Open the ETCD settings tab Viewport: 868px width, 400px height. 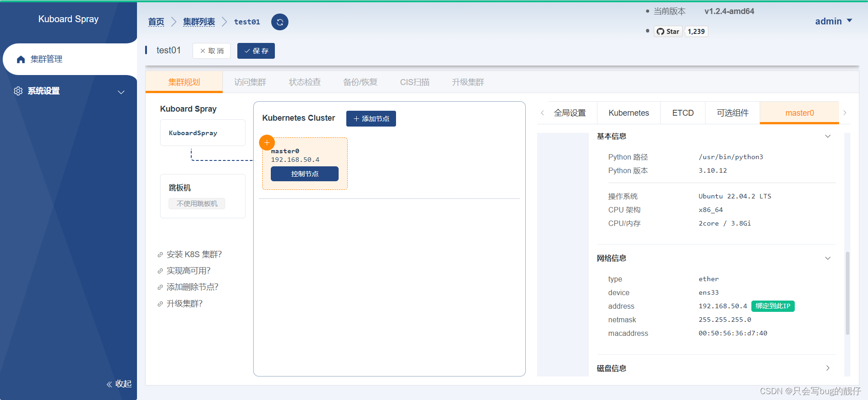(x=683, y=113)
